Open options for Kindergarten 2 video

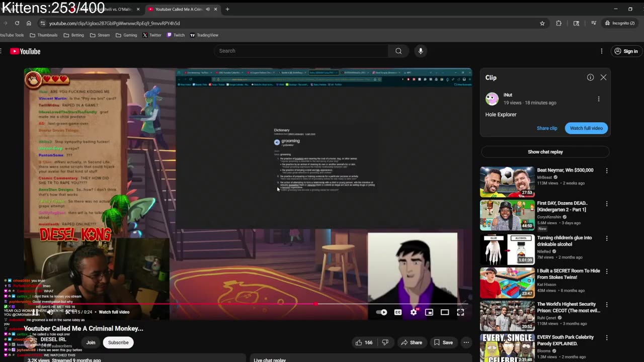point(606,204)
